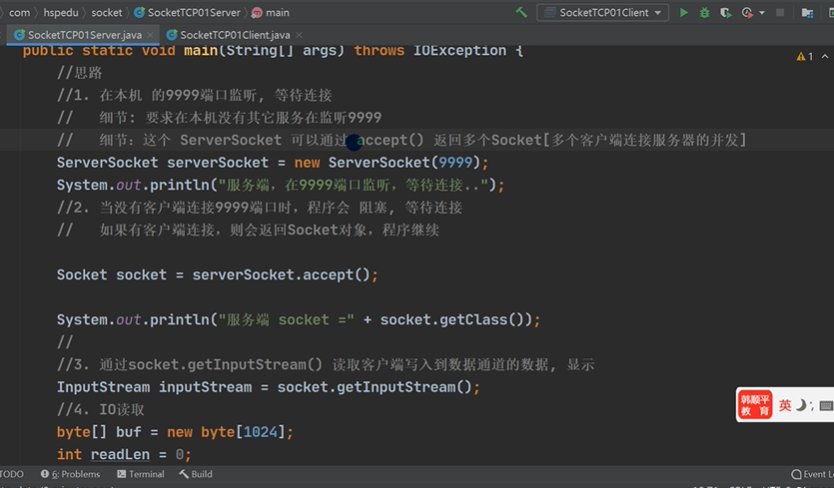Click the '//4. IO读取' comment

[101, 409]
